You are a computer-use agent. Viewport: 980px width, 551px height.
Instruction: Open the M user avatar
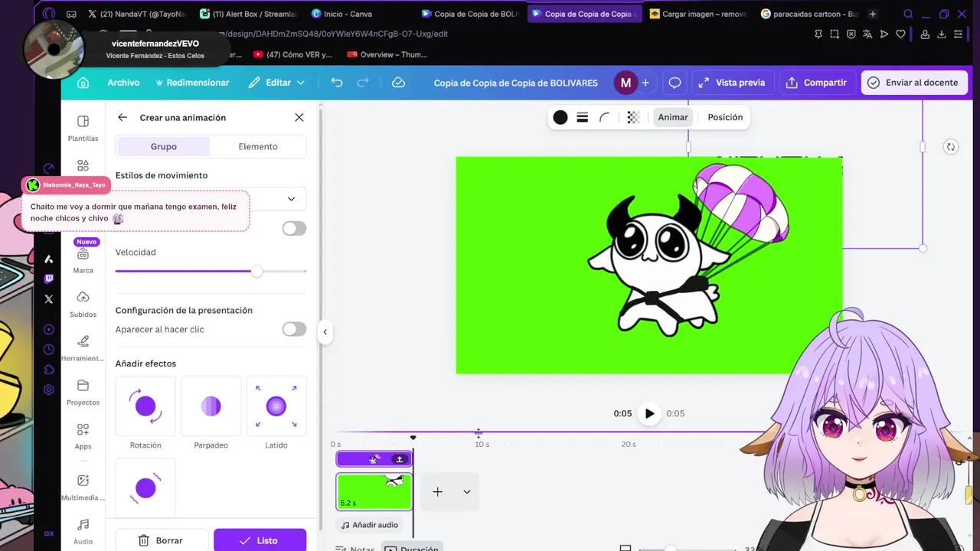pos(626,83)
